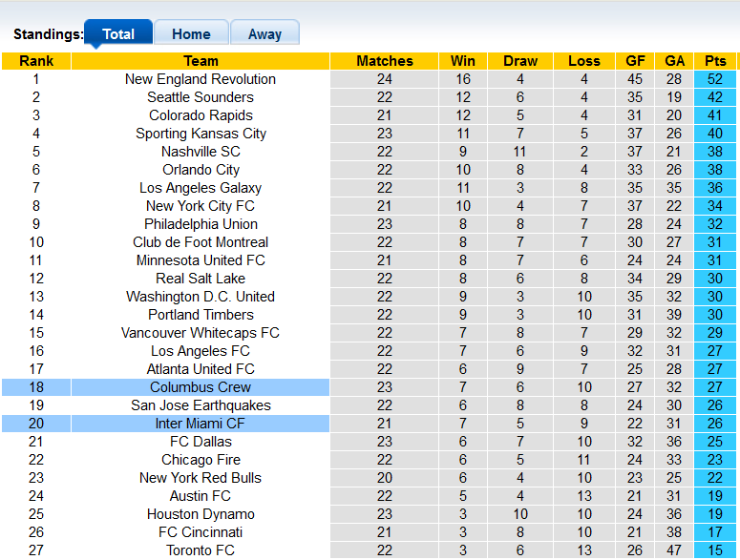This screenshot has height=560, width=740.
Task: Click the Team column header
Action: coord(201,61)
